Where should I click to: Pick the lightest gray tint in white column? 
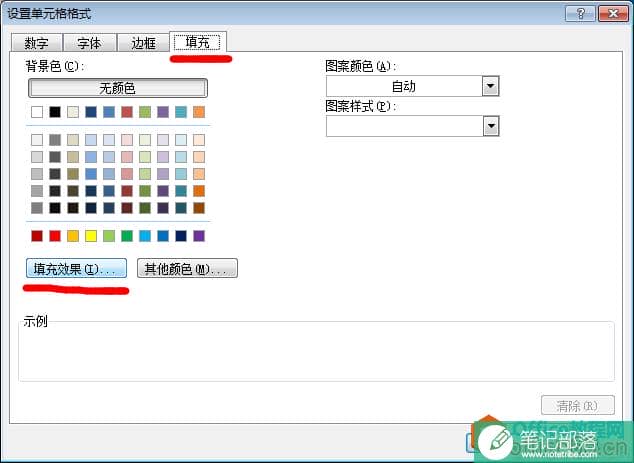37,140
